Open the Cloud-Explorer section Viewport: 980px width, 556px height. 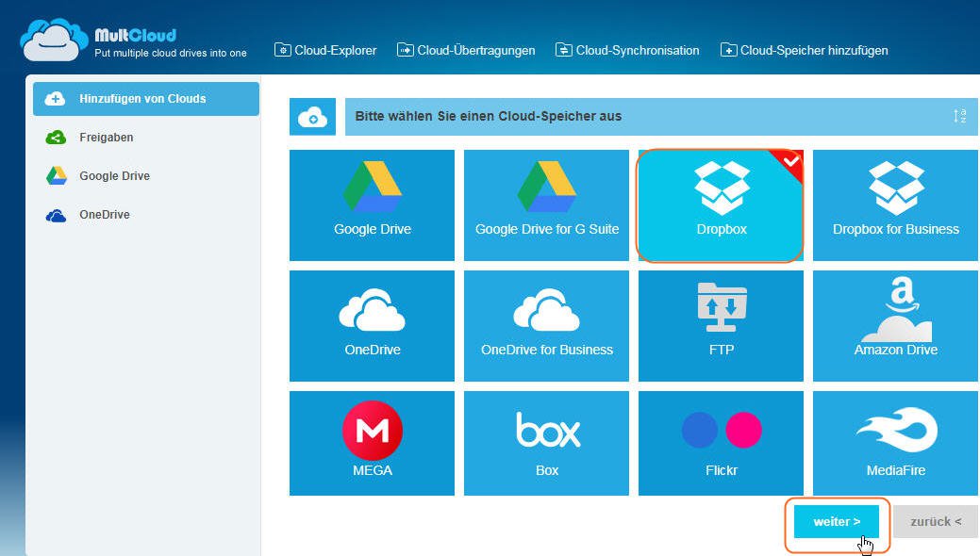(x=325, y=49)
